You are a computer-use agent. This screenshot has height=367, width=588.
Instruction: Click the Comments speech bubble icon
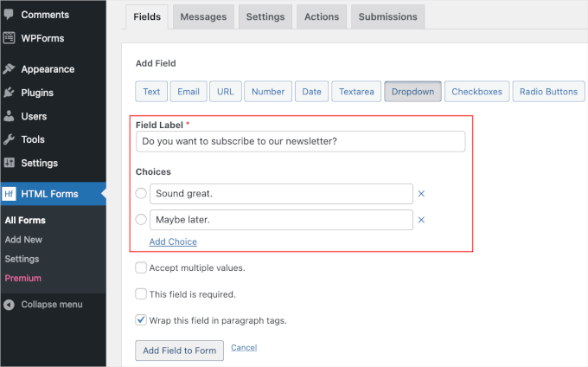9,16
